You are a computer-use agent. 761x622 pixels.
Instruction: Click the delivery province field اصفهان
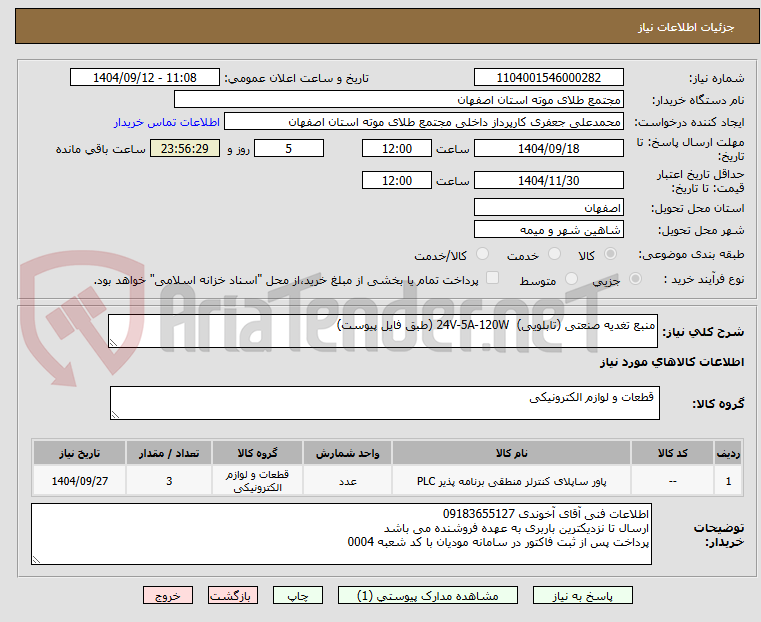548,208
